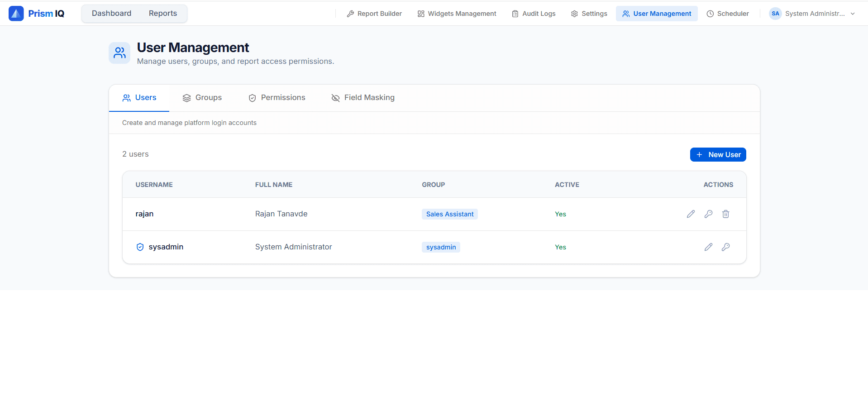Click the New User button
Viewport: 868px width, 397px height.
click(x=718, y=155)
